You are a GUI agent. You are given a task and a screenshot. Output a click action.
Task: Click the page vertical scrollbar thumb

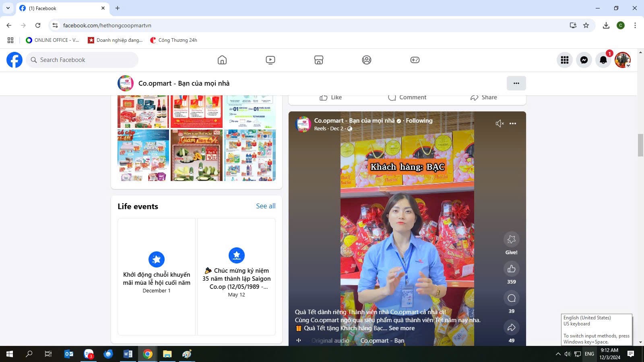point(640,146)
